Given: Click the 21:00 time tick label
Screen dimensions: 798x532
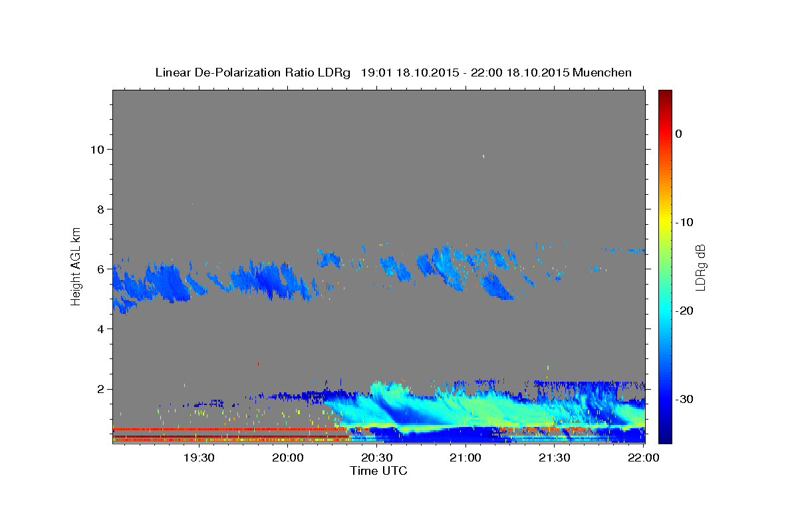Looking at the screenshot, I should 465,458.
